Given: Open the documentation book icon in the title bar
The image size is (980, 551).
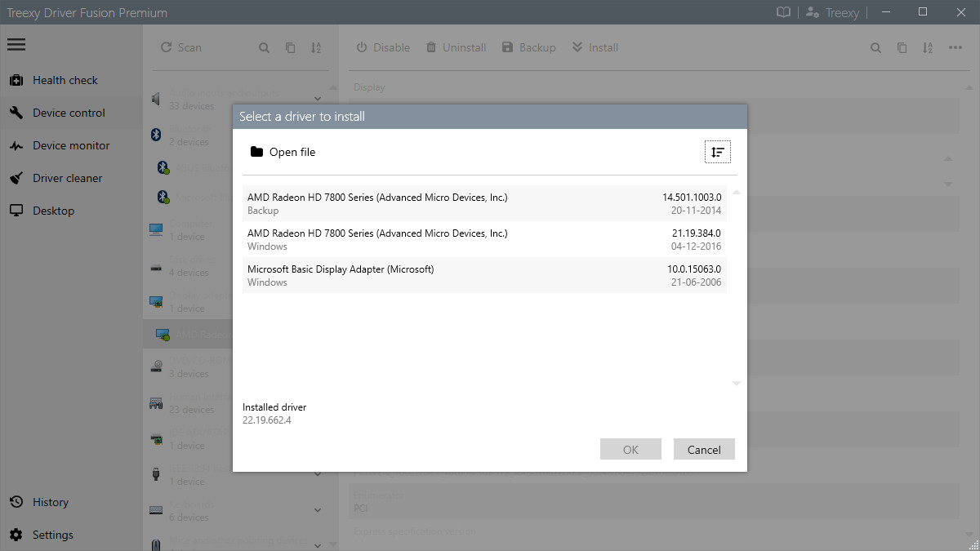Looking at the screenshot, I should coord(782,12).
